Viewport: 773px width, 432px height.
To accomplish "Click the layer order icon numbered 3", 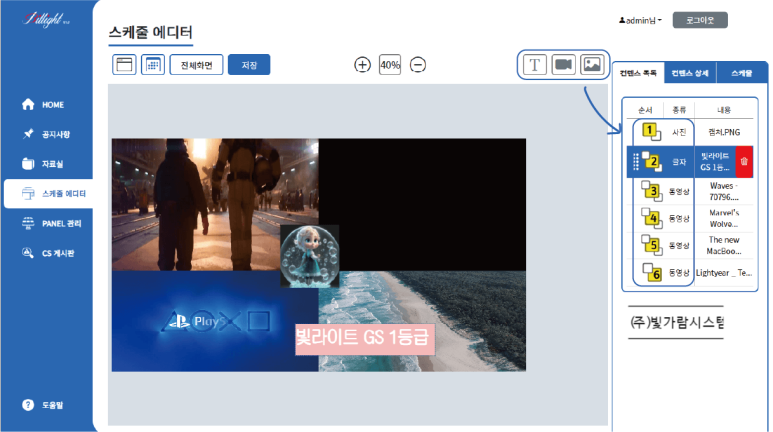I will 652,191.
